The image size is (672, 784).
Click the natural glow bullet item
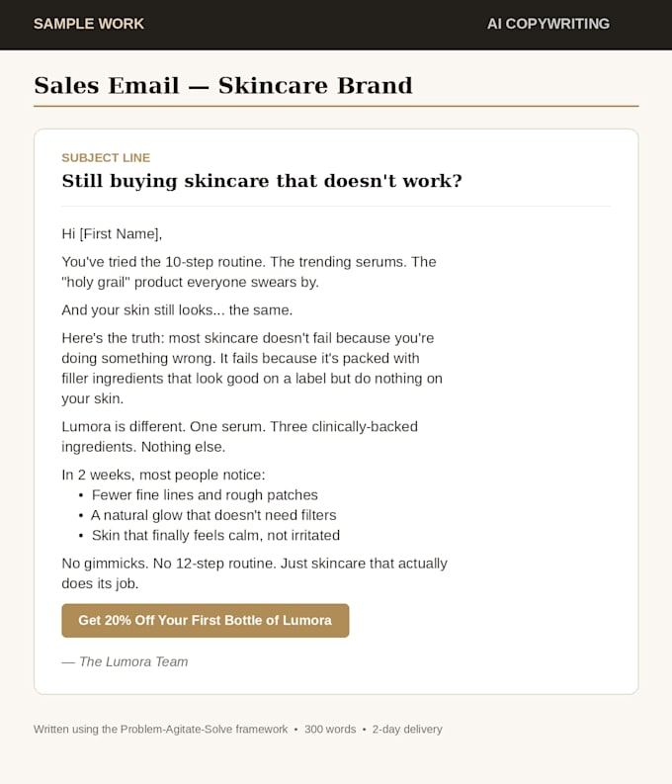(213, 515)
